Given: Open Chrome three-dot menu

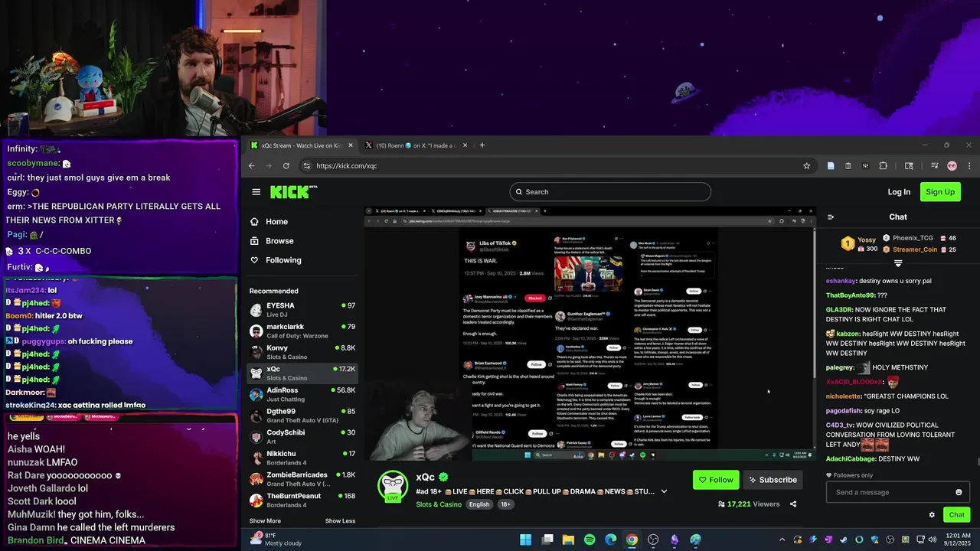Looking at the screenshot, I should coord(969,166).
